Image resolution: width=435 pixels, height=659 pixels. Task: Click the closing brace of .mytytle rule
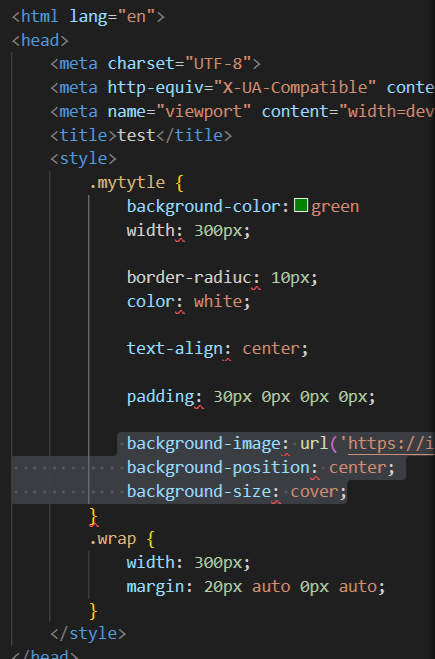[94, 516]
